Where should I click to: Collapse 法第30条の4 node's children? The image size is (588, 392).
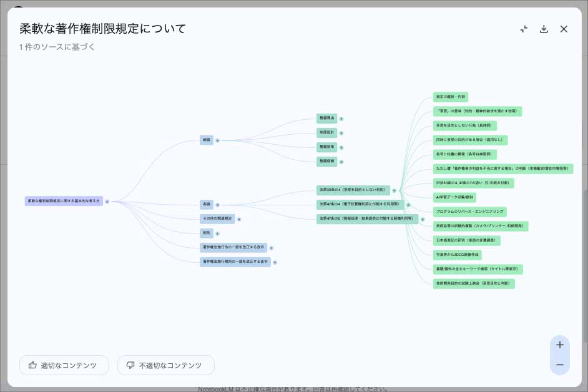coord(394,190)
